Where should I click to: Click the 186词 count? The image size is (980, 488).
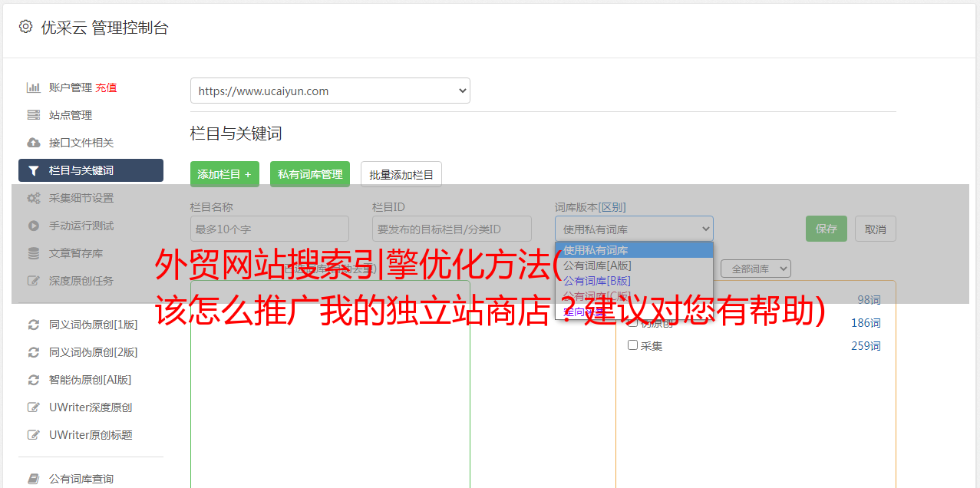pyautogui.click(x=866, y=323)
